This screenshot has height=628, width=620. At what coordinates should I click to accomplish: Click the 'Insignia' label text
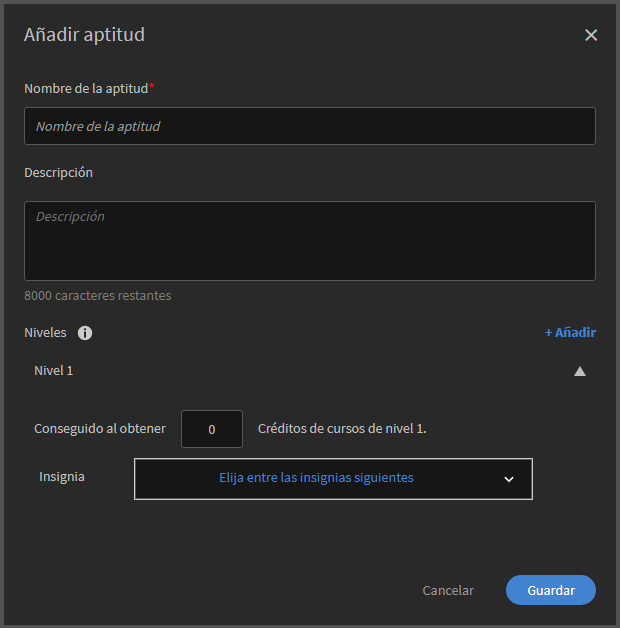coord(62,476)
